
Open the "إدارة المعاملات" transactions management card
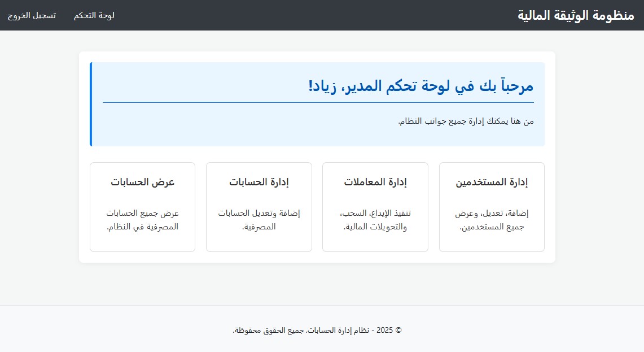pyautogui.click(x=375, y=207)
